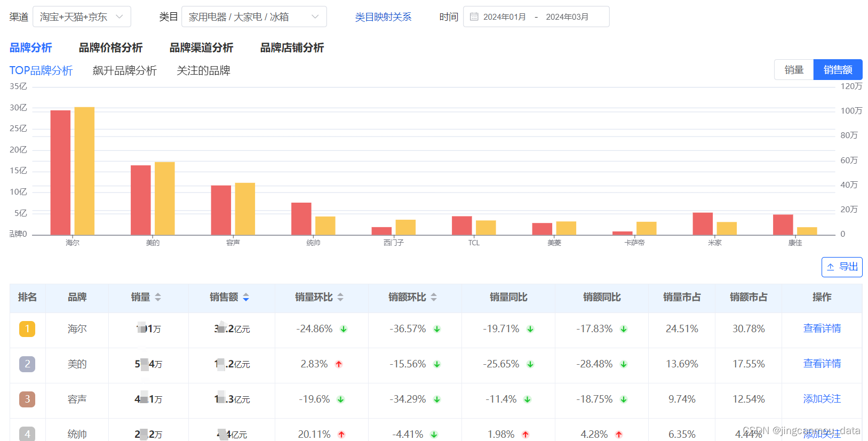The image size is (868, 441).
Task: Sort by 销售额 column arrows
Action: click(x=246, y=297)
